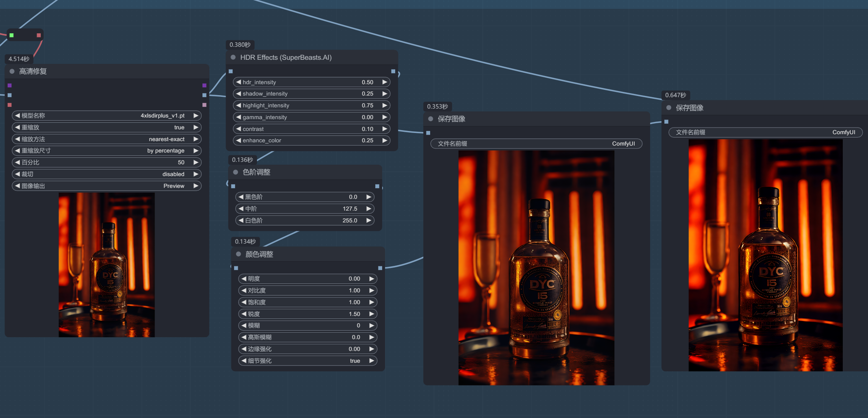Click the 锐度 value 1.50 field
The height and width of the screenshot is (418, 868).
pyautogui.click(x=355, y=314)
